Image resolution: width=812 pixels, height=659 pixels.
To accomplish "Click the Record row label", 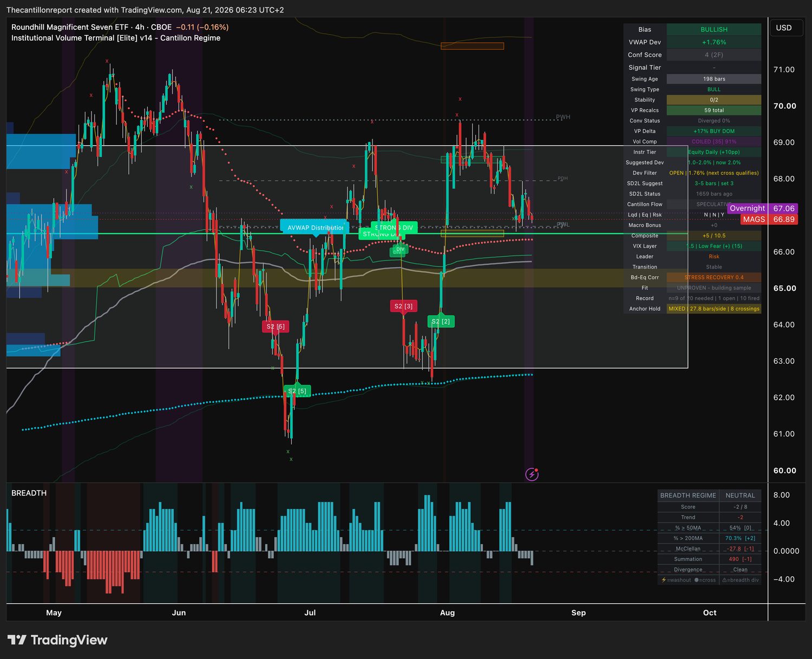I will 645,298.
